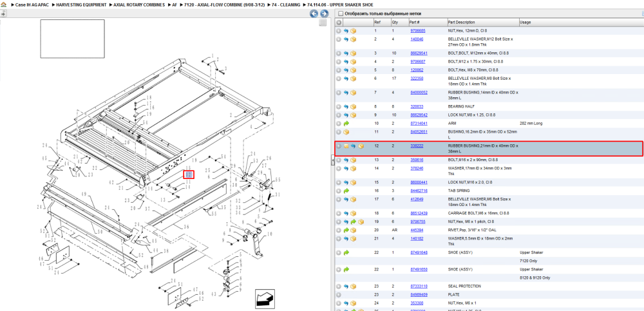Click the orientation arrow icon in the diagram
The width and height of the screenshot is (644, 311).
pos(265,298)
